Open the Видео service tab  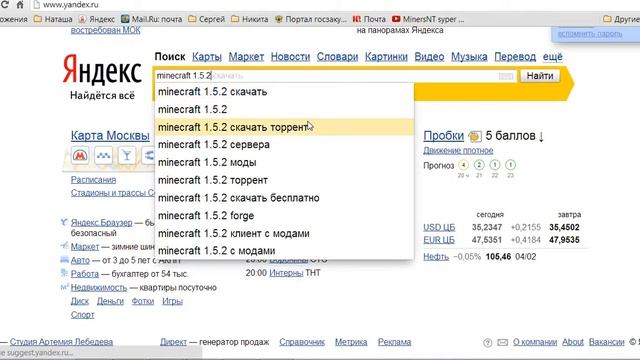tap(429, 57)
